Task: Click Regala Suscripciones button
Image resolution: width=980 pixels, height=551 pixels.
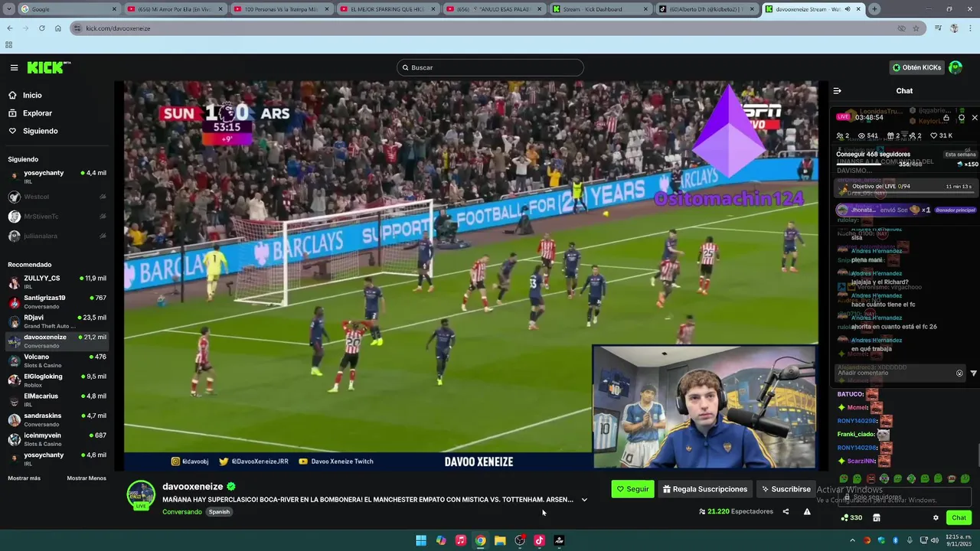Action: [x=704, y=489]
